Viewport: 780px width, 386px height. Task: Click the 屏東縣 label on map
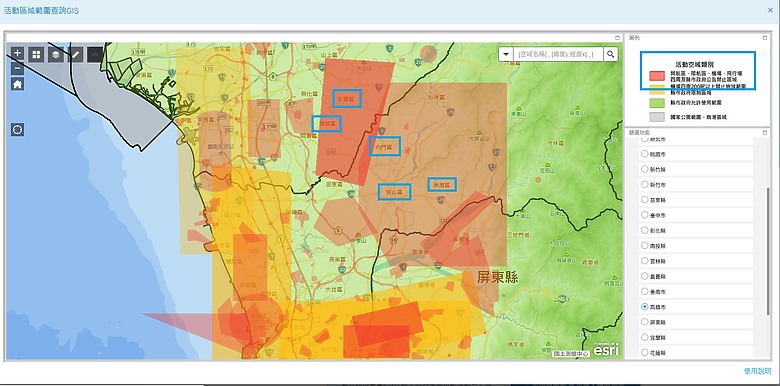tap(497, 277)
